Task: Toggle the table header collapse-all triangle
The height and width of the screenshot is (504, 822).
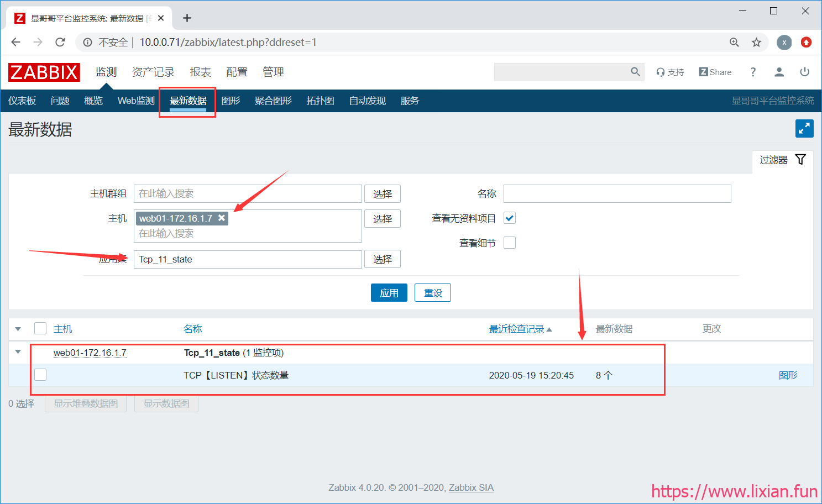Action: (18, 329)
